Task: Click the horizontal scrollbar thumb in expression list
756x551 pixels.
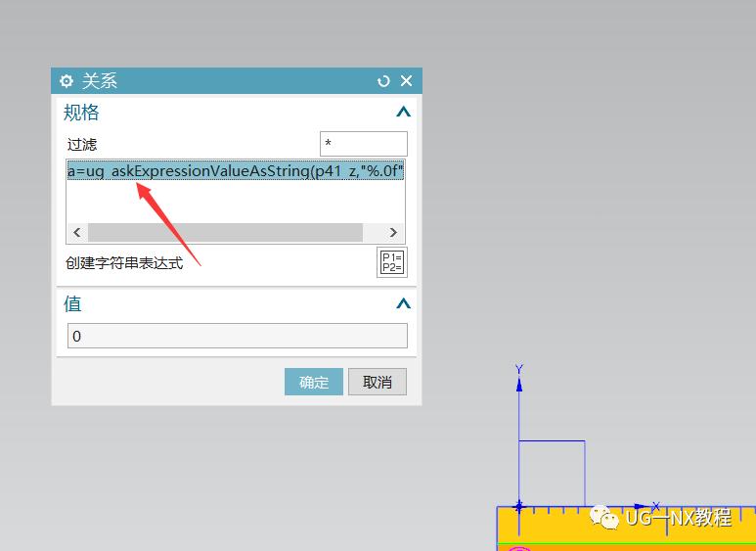Action: click(225, 233)
